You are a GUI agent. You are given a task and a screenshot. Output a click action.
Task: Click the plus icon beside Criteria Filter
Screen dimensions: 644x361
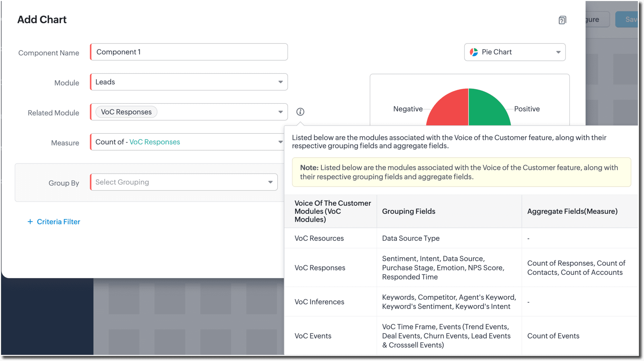click(30, 222)
